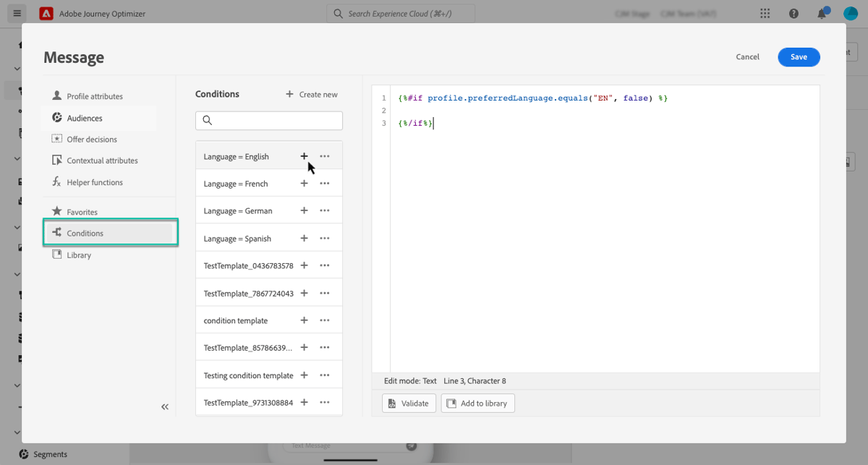
Task: Open more options for condition template
Action: [324, 320]
